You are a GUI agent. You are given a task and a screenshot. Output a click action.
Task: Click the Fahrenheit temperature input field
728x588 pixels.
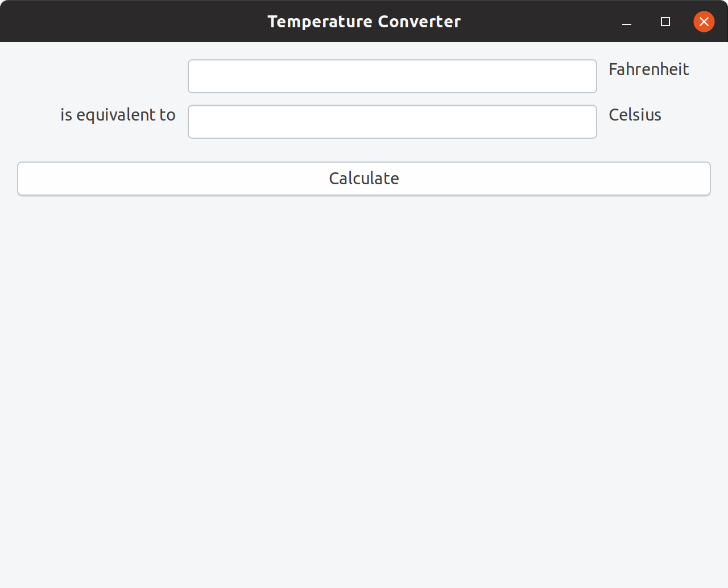point(392,76)
